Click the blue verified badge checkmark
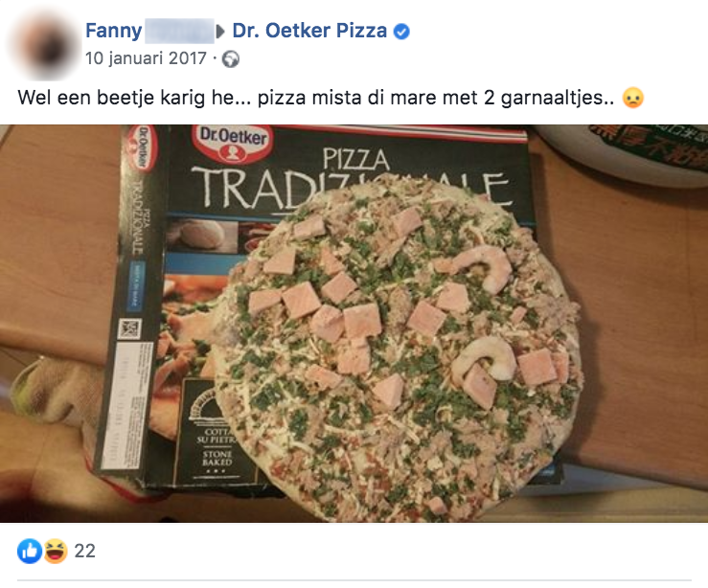The width and height of the screenshot is (708, 588). [401, 32]
